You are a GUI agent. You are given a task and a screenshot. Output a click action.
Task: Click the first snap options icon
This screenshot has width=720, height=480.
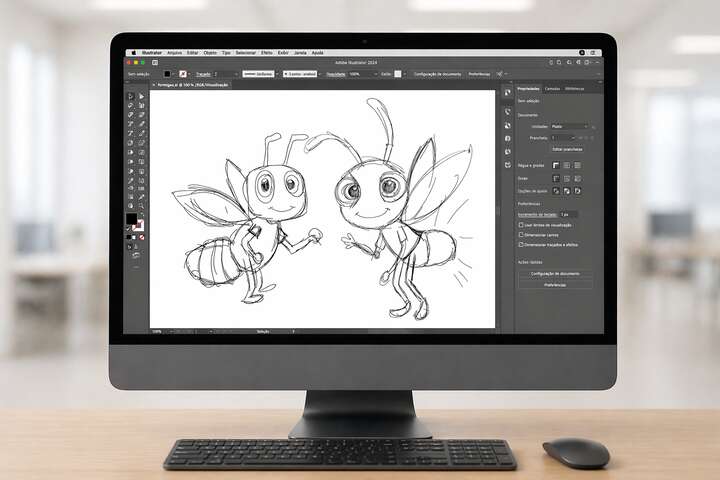click(x=556, y=190)
